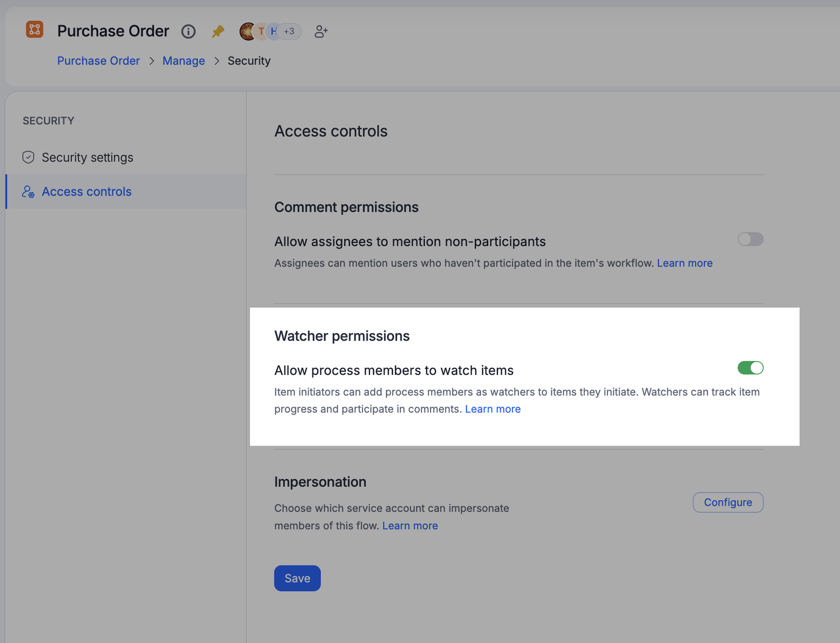Enable Allow assignees to mention non-participants toggle
This screenshot has width=840, height=643.
pos(750,239)
